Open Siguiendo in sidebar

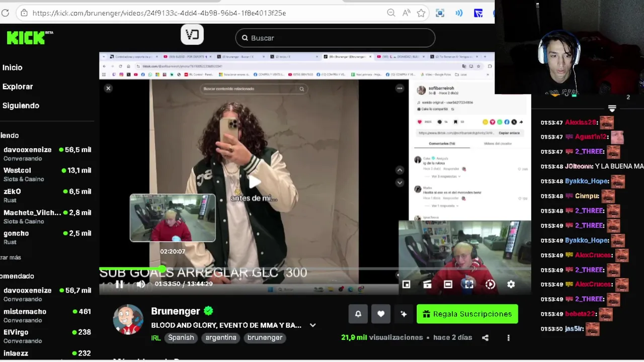(x=21, y=106)
